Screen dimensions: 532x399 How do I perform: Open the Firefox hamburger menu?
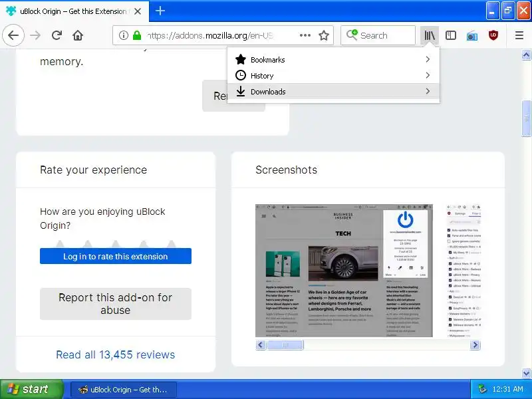tap(519, 35)
